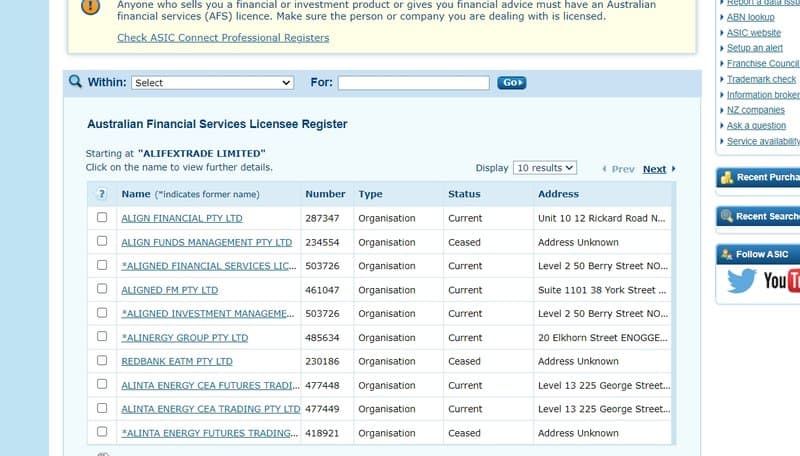Click the Go search button
The width and height of the screenshot is (800, 456).
pos(512,83)
